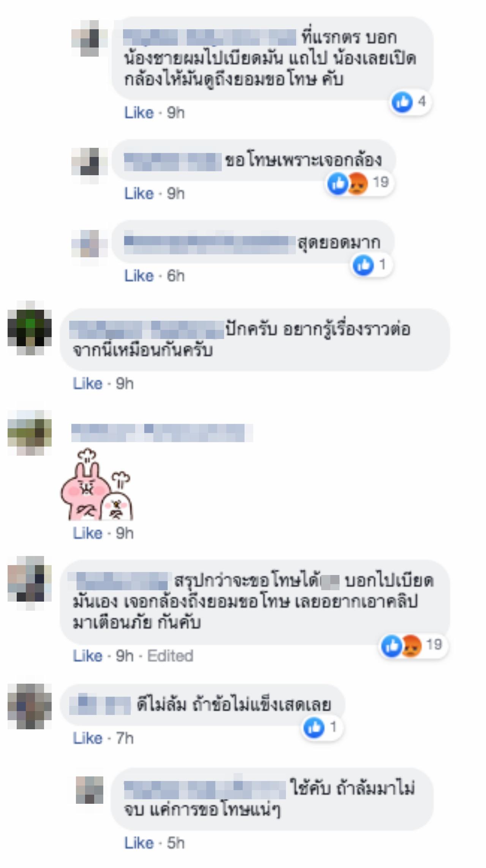The width and height of the screenshot is (486, 868).
Task: Open the blurred commenter name above the sticker
Action: click(x=162, y=433)
